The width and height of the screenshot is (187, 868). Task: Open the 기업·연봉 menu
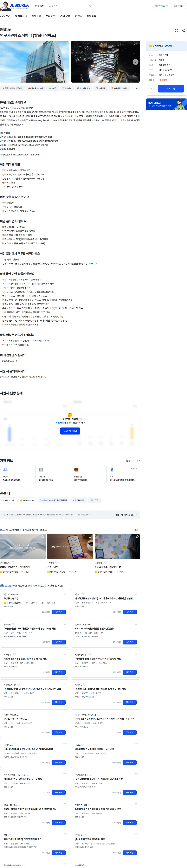pyautogui.click(x=65, y=16)
